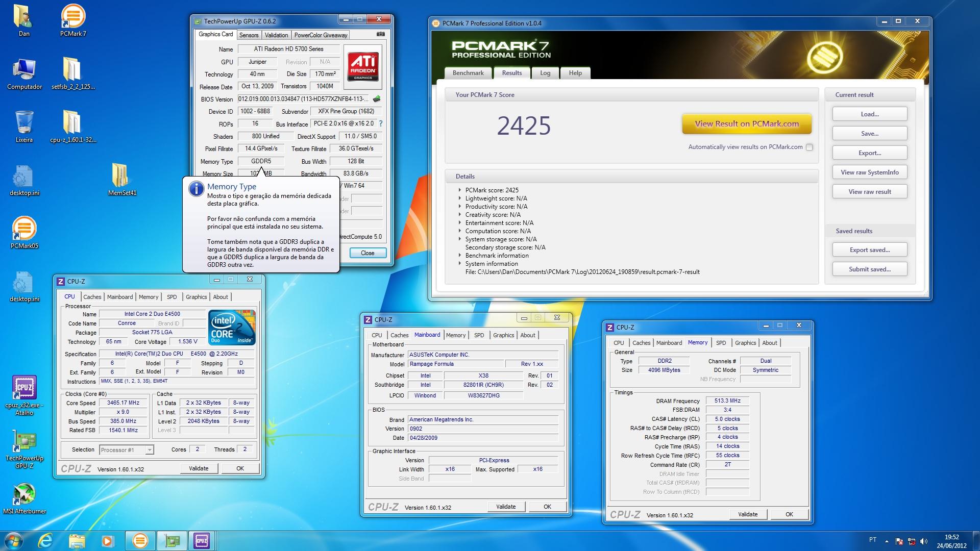Expand the System information detail
The width and height of the screenshot is (980, 551).
point(460,264)
